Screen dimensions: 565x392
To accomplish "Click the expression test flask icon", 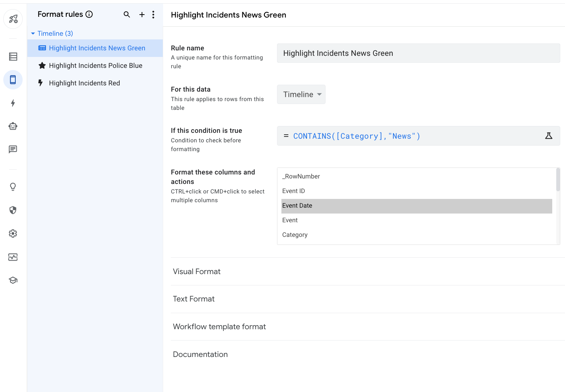I will pyautogui.click(x=549, y=136).
